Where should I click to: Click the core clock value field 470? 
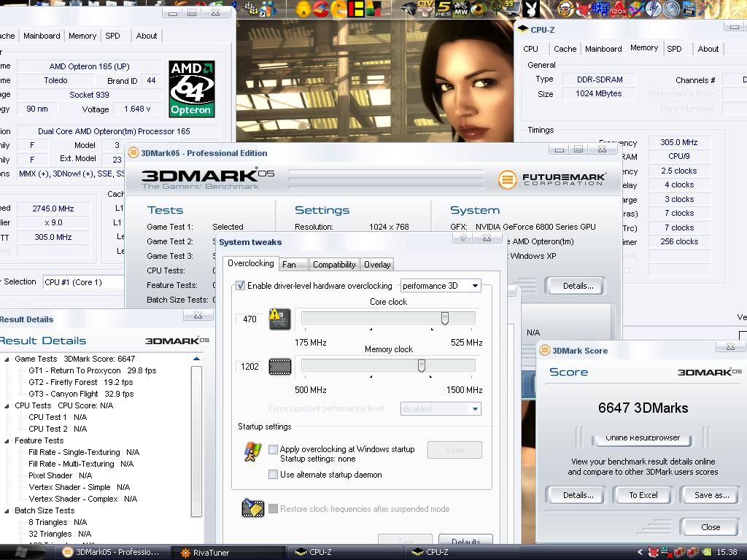click(249, 319)
